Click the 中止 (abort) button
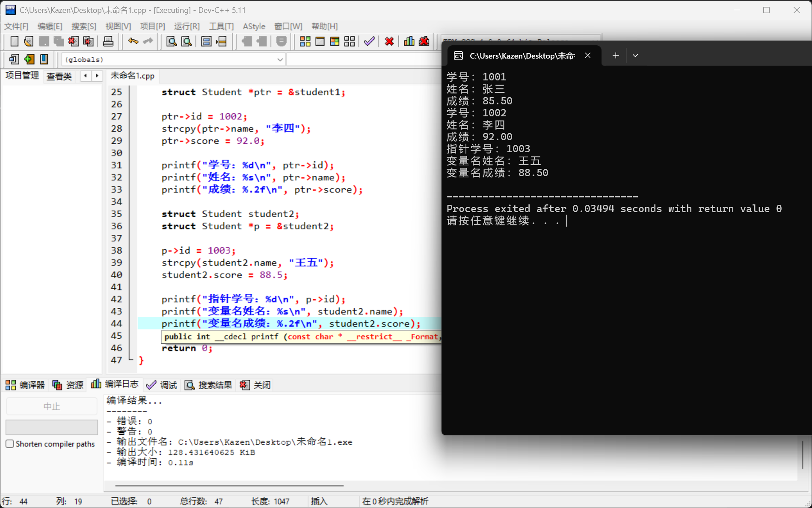The height and width of the screenshot is (508, 812). pos(51,406)
